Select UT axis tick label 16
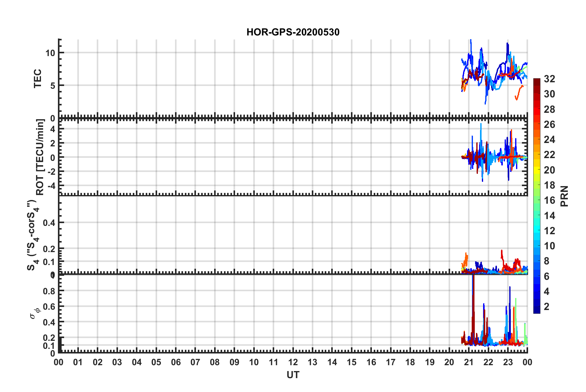Screen dimensions: 586x392 click(371, 362)
